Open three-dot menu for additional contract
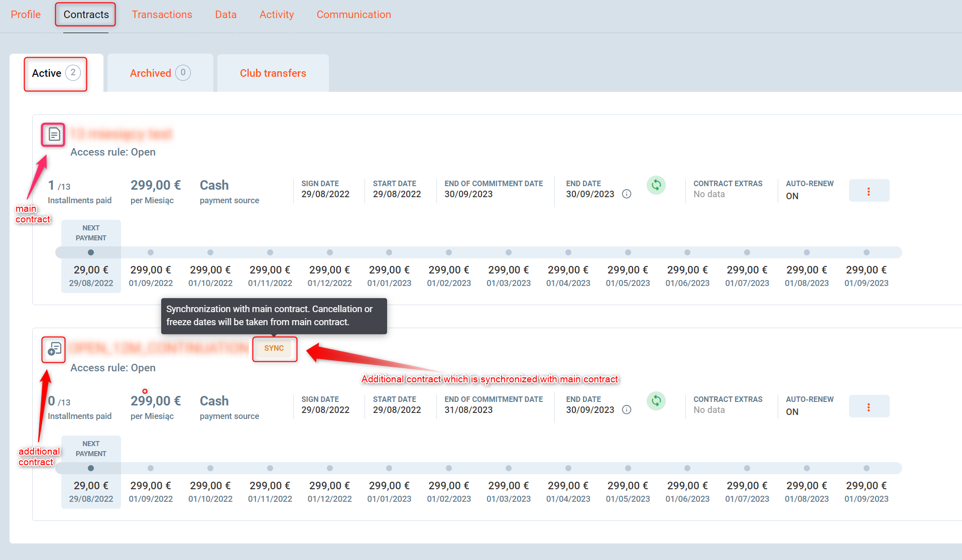The width and height of the screenshot is (962, 560). pyautogui.click(x=869, y=407)
